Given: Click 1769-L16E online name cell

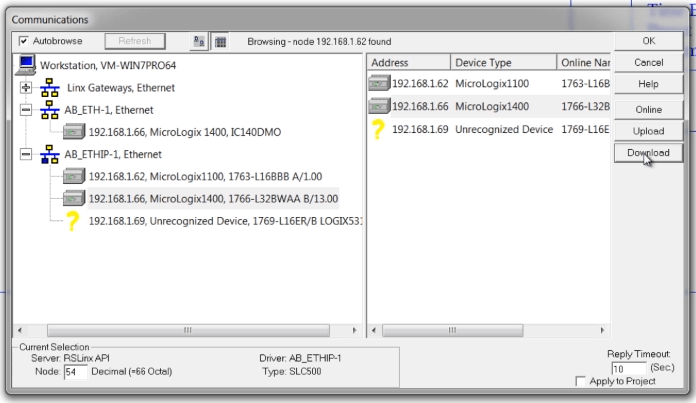Looking at the screenshot, I should tap(585, 130).
